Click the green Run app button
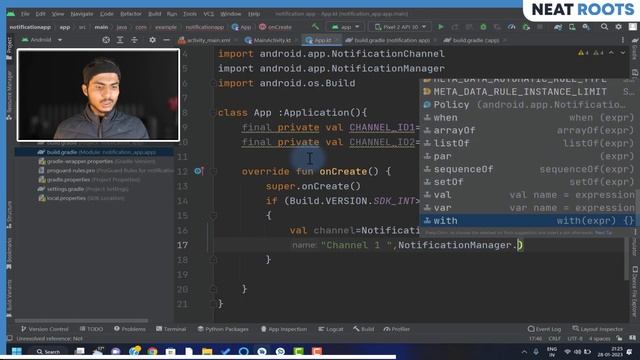This screenshot has height=360, width=640. pos(441,27)
